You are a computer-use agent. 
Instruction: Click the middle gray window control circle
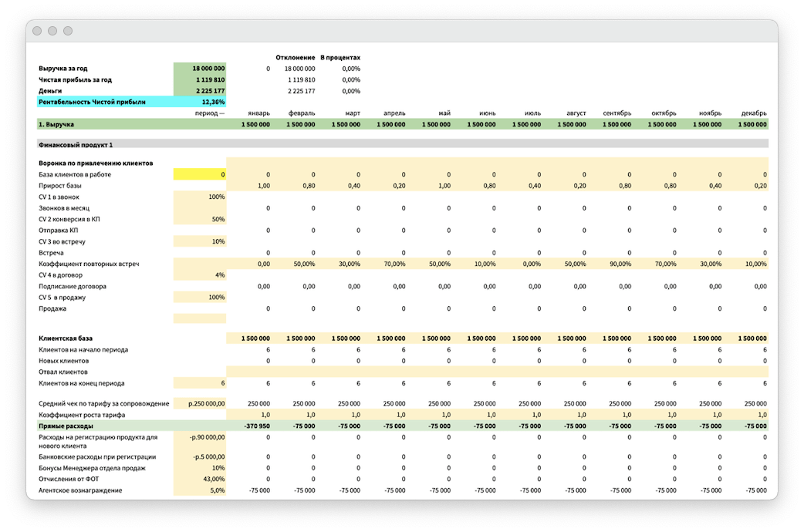(x=52, y=31)
